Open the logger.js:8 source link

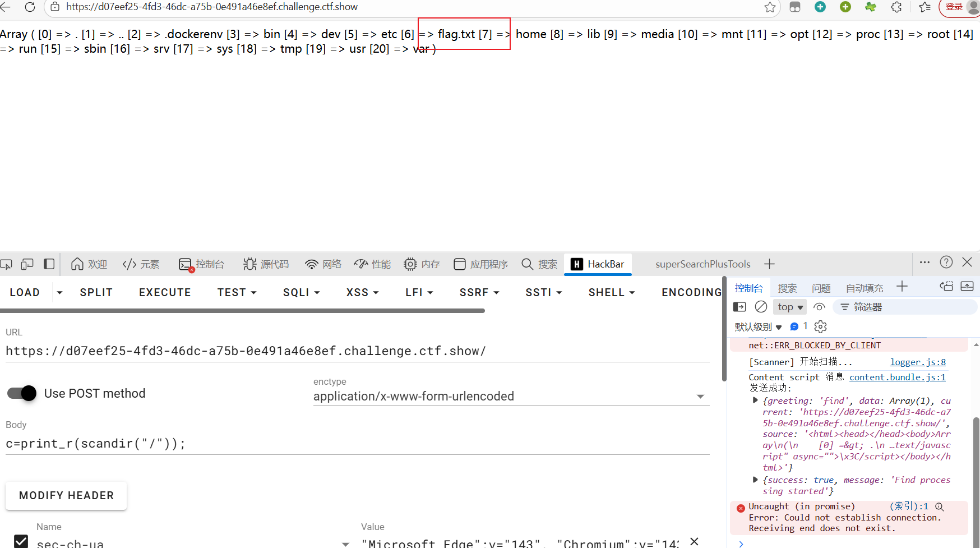(918, 362)
